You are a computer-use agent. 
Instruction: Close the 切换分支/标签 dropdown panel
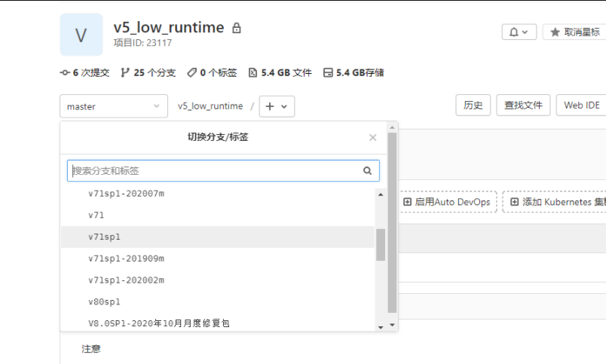point(372,138)
